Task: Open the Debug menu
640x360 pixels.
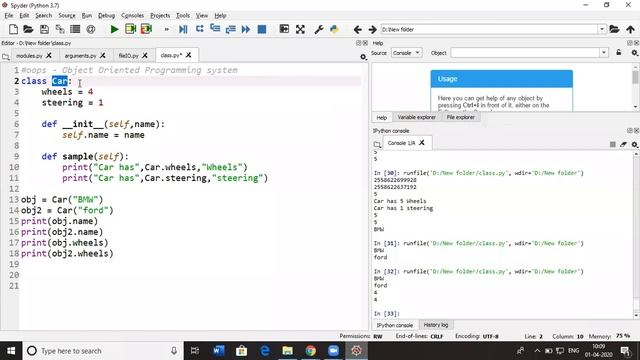Action: 107,16
